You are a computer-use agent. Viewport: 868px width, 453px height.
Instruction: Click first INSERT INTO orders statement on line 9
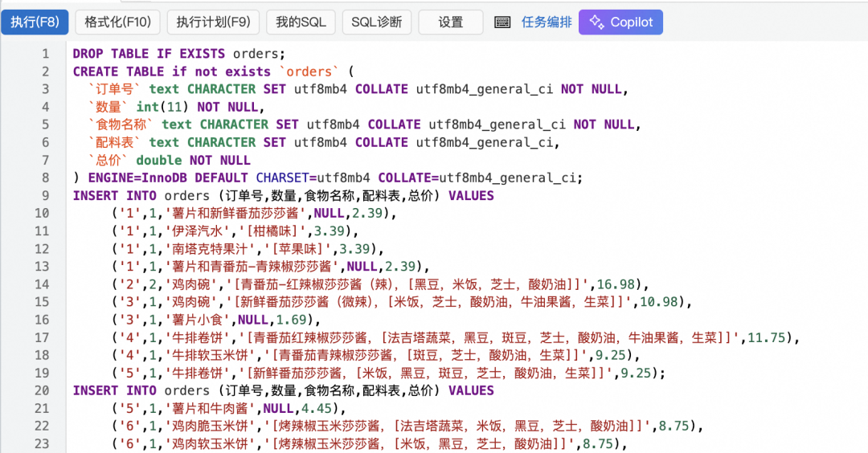(x=284, y=196)
